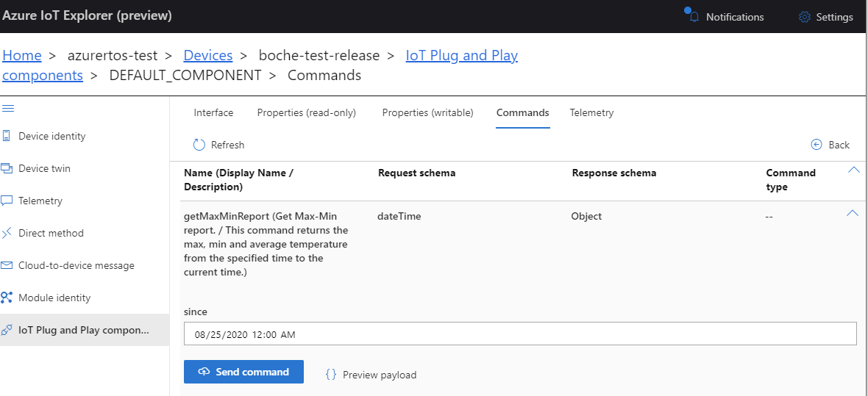Go to the Home breadcrumb link
Viewport: 868px width, 396px height.
click(22, 55)
